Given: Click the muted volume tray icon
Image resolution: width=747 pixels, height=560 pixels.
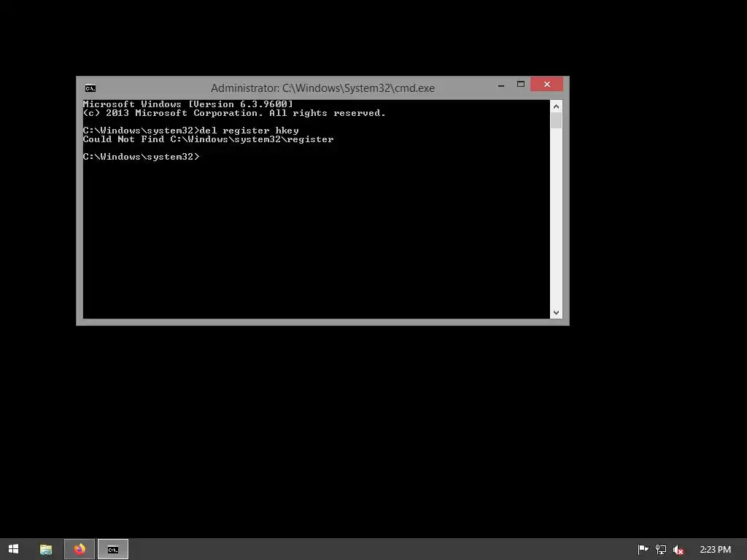Looking at the screenshot, I should pyautogui.click(x=678, y=550).
